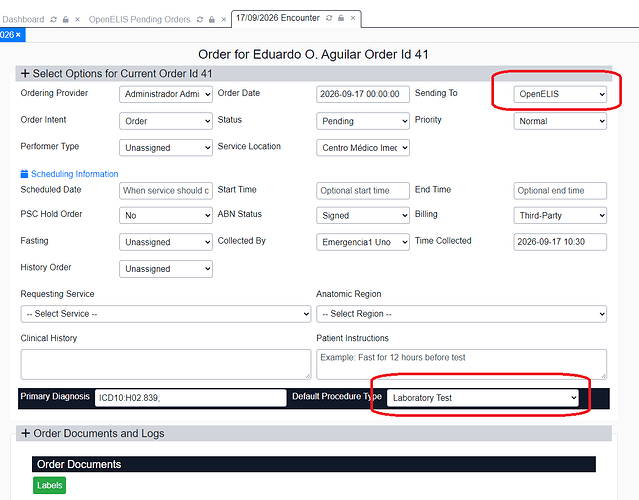Edit the Primary Diagnosis field

[190, 398]
